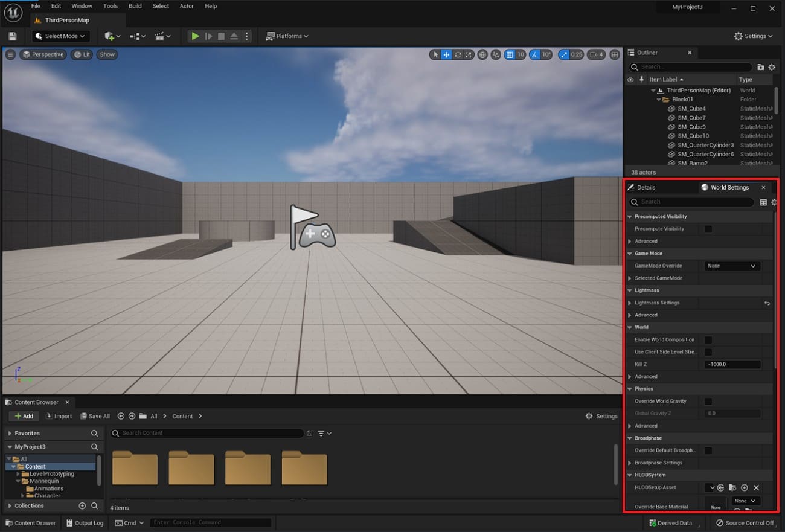Click inside the Kill Z value field
785x532 pixels.
(x=731, y=364)
